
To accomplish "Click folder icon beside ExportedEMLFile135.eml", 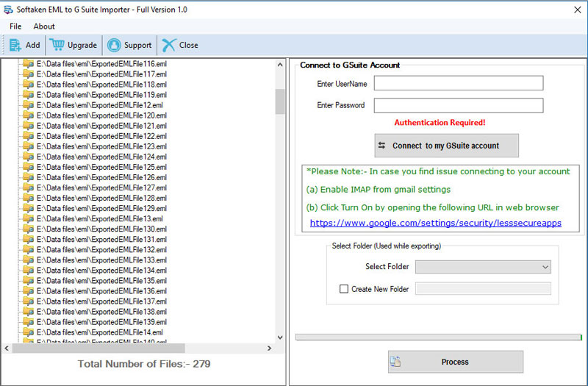I will click(28, 281).
